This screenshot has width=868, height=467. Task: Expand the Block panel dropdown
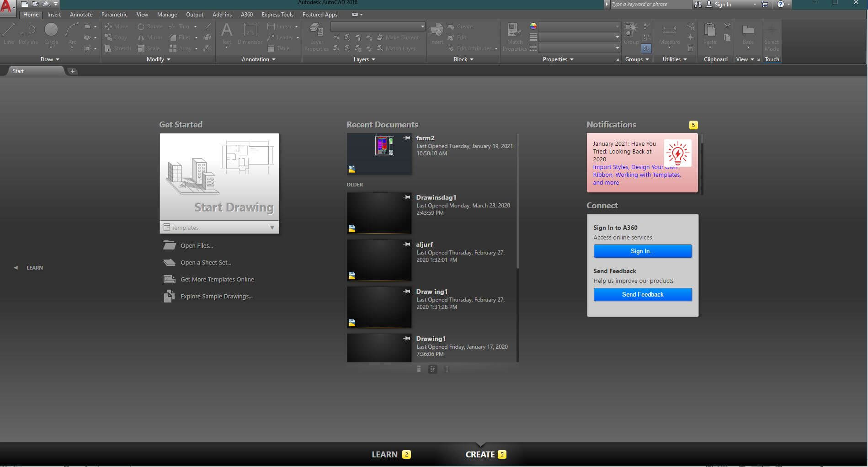pyautogui.click(x=463, y=59)
